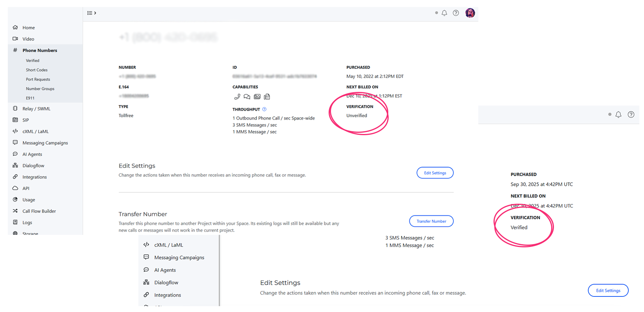Select Short Codes submenu item
This screenshot has width=644, height=312.
click(x=37, y=70)
